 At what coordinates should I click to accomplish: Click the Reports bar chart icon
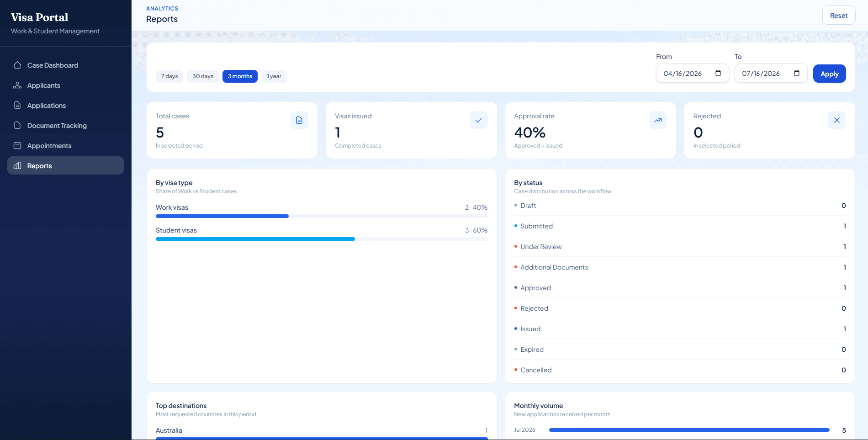(17, 165)
